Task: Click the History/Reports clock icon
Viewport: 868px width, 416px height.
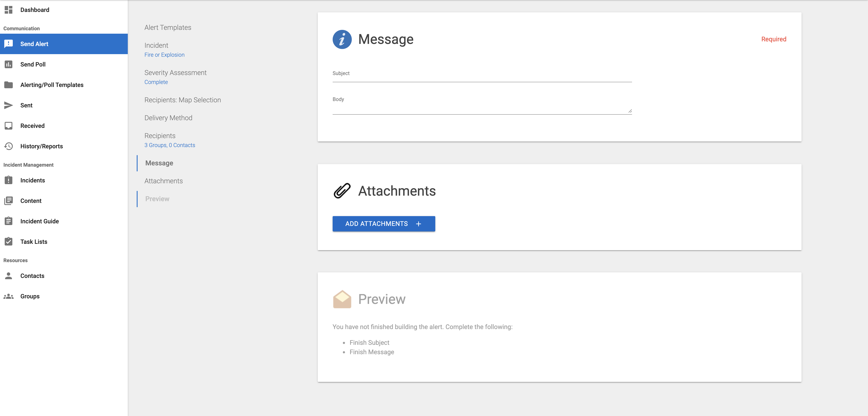Action: click(x=9, y=146)
